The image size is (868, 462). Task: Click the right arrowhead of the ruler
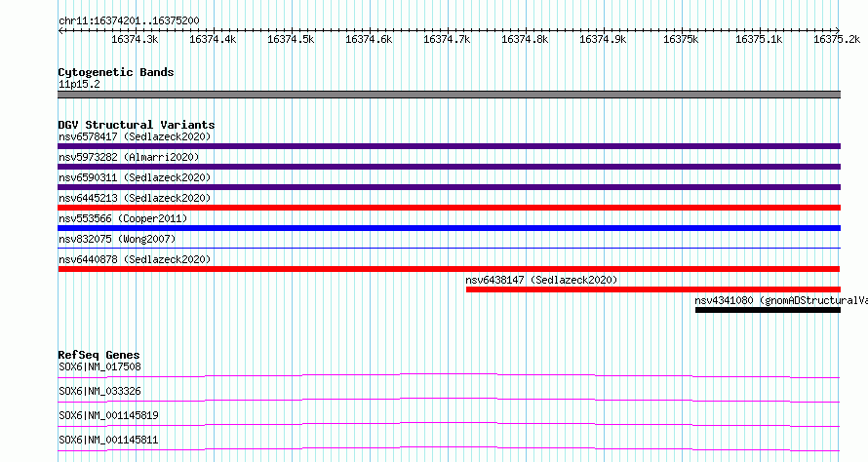tap(838, 30)
